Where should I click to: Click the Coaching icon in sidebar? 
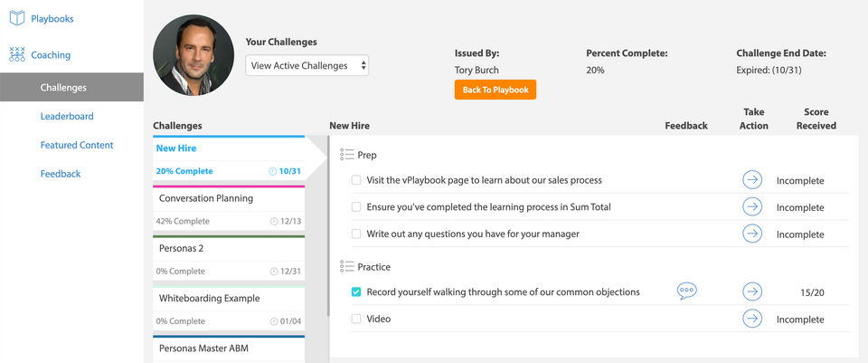coord(16,54)
